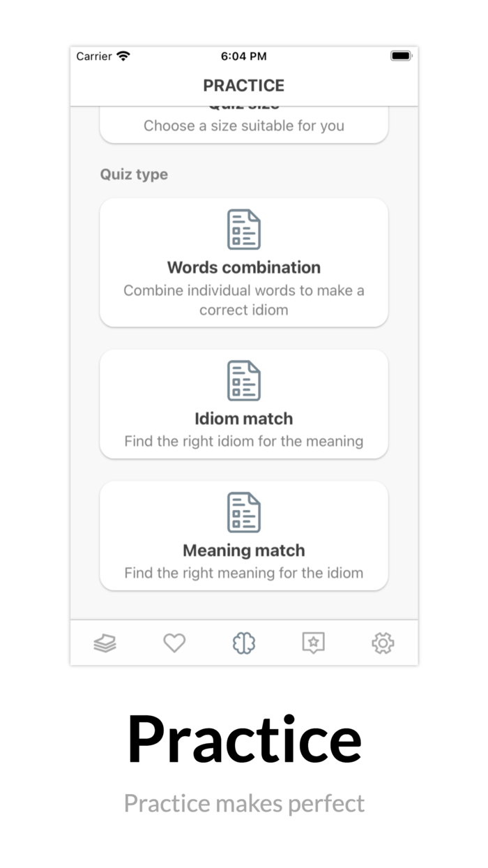Click "Find the right meaning" description
This screenshot has width=488, height=868.
[244, 573]
